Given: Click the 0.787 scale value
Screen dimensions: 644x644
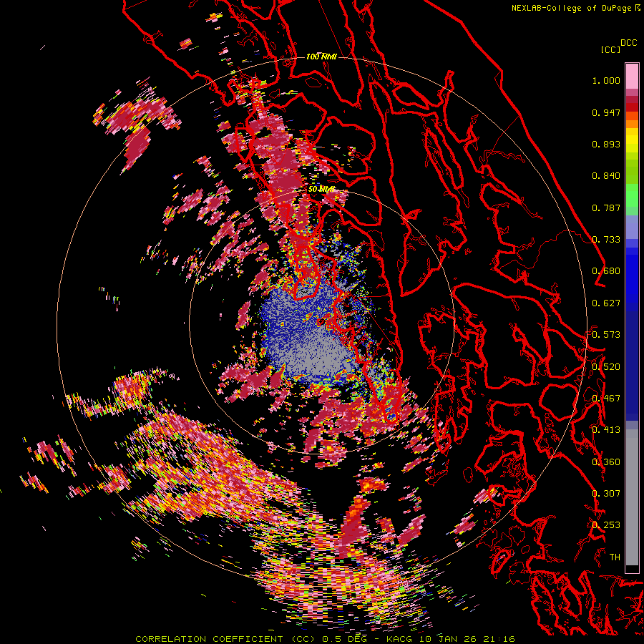Looking at the screenshot, I should (x=606, y=208).
